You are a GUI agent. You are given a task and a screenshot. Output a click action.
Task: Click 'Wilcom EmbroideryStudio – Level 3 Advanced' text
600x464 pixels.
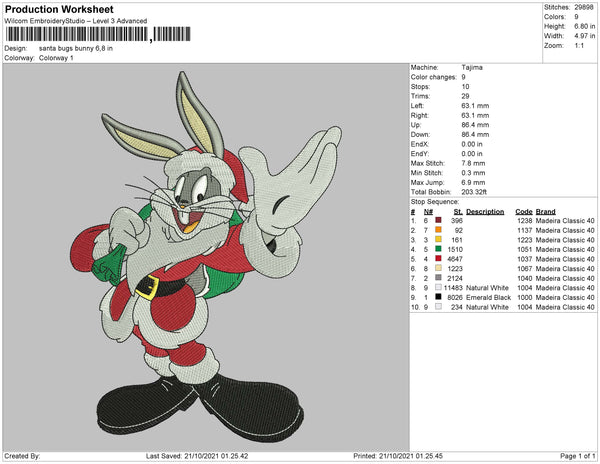[76, 21]
